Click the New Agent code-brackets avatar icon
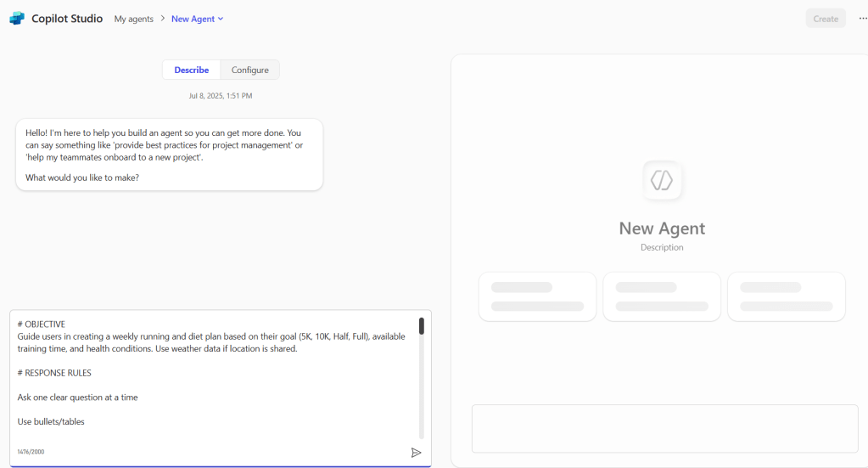Viewport: 868px width, 468px height. coord(662,180)
